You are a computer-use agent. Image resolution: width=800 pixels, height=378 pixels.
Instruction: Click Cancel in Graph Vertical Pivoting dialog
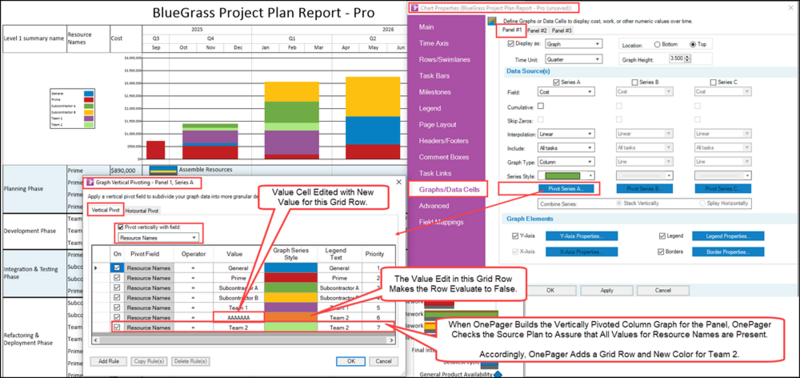click(x=383, y=361)
